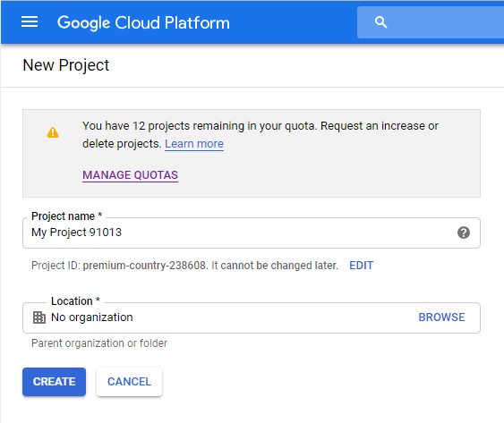Open the hamburger navigation menu
The width and height of the screenshot is (504, 423).
point(30,22)
